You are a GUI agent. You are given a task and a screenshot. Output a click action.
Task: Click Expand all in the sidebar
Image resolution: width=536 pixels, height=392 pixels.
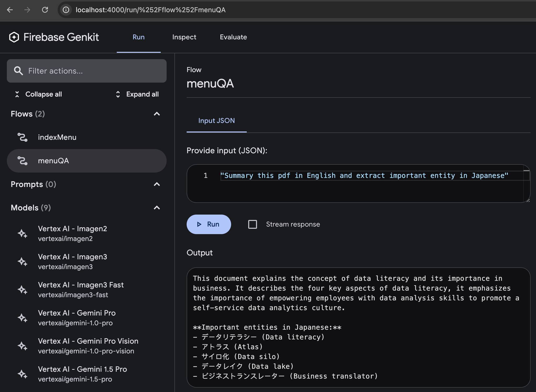point(137,94)
